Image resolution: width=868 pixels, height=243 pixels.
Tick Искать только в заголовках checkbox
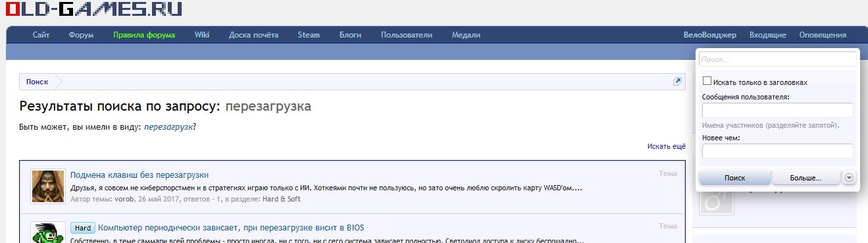[x=707, y=82]
